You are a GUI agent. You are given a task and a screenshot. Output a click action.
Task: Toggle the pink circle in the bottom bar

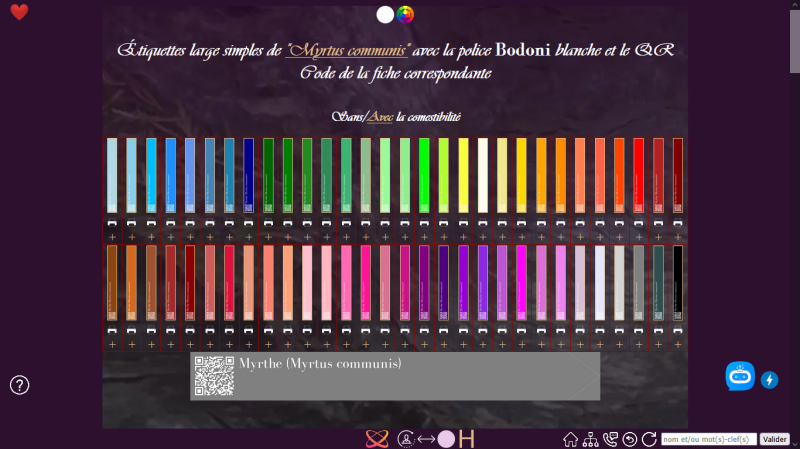(x=446, y=439)
